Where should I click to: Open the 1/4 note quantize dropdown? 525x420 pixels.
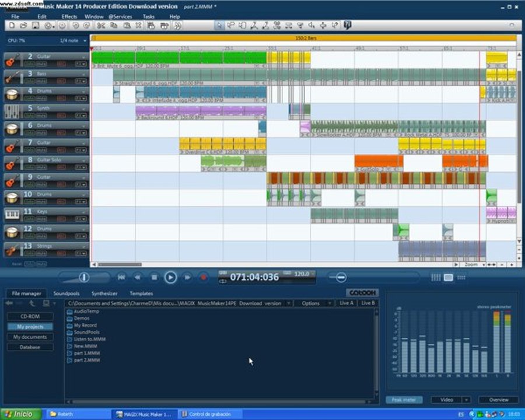click(85, 41)
